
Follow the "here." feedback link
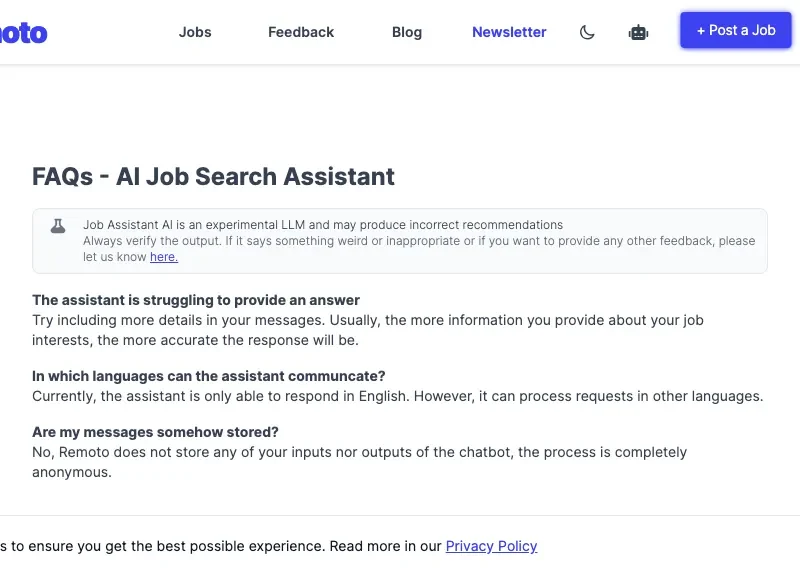click(x=164, y=257)
